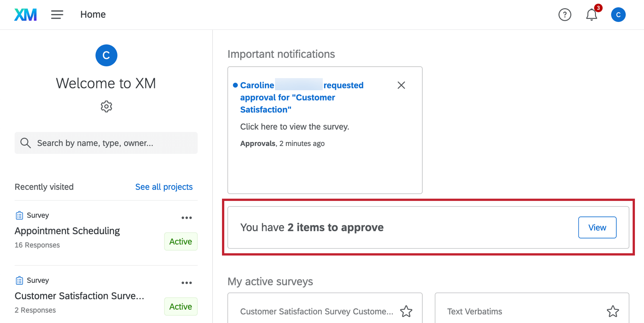Screen dimensions: 644x323
Task: Open the account avatar in top bar
Action: [x=618, y=15]
